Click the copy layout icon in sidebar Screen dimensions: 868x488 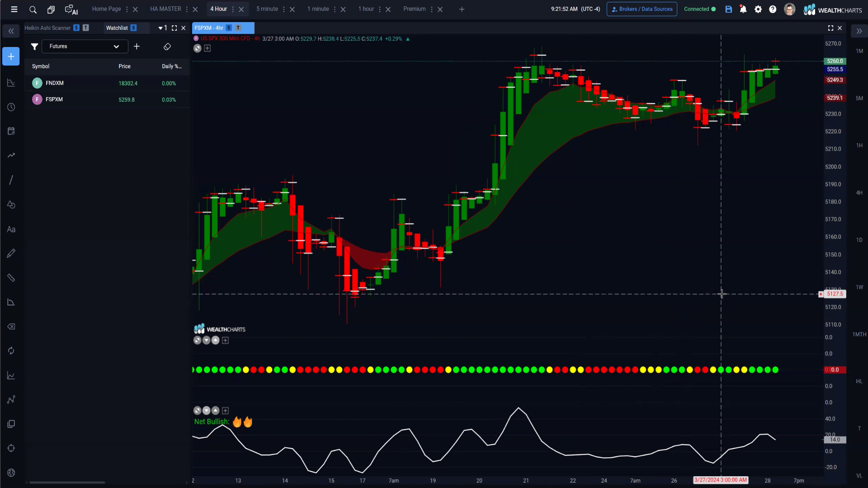[11, 424]
